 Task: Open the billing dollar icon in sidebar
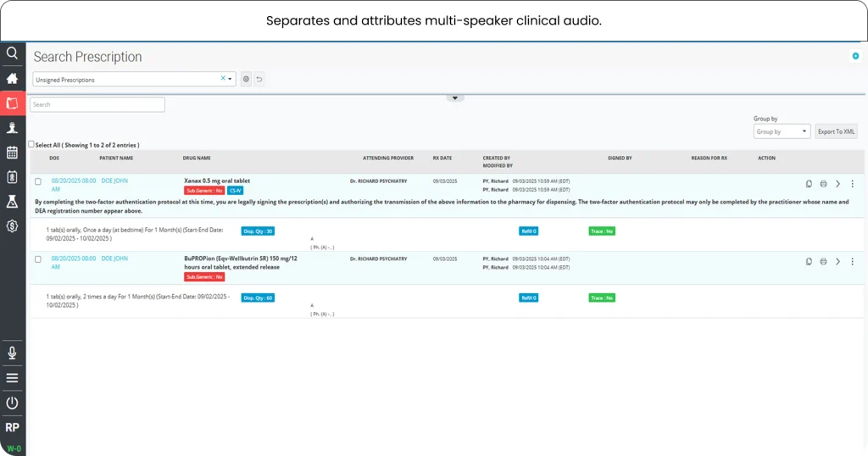point(12,226)
